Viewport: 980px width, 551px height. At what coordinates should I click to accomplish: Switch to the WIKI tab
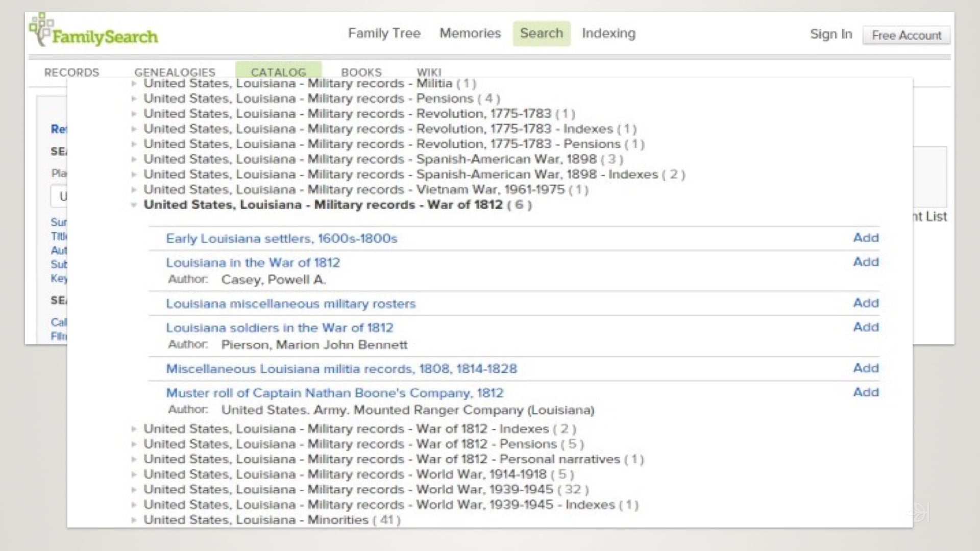(429, 72)
